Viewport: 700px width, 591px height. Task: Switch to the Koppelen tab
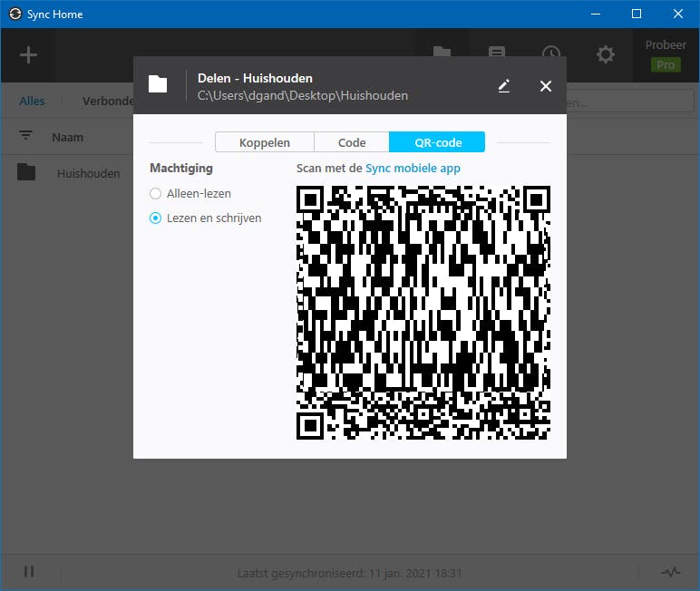pyautogui.click(x=264, y=142)
